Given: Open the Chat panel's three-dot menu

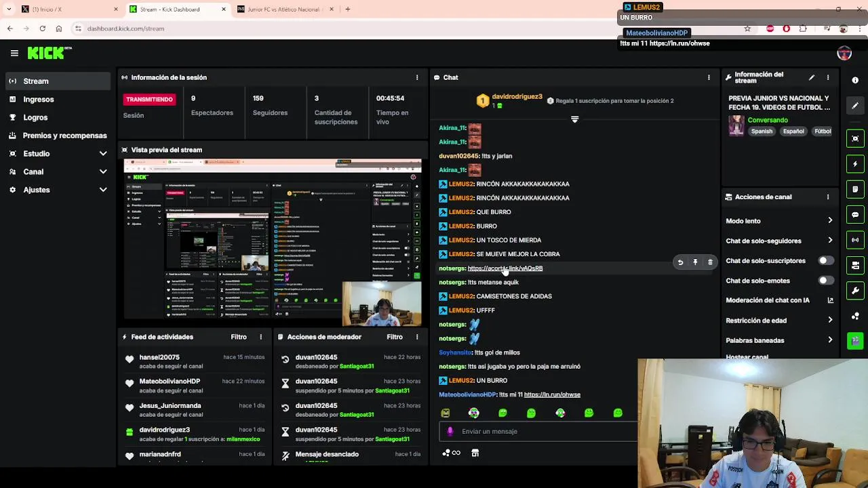Looking at the screenshot, I should 709,77.
